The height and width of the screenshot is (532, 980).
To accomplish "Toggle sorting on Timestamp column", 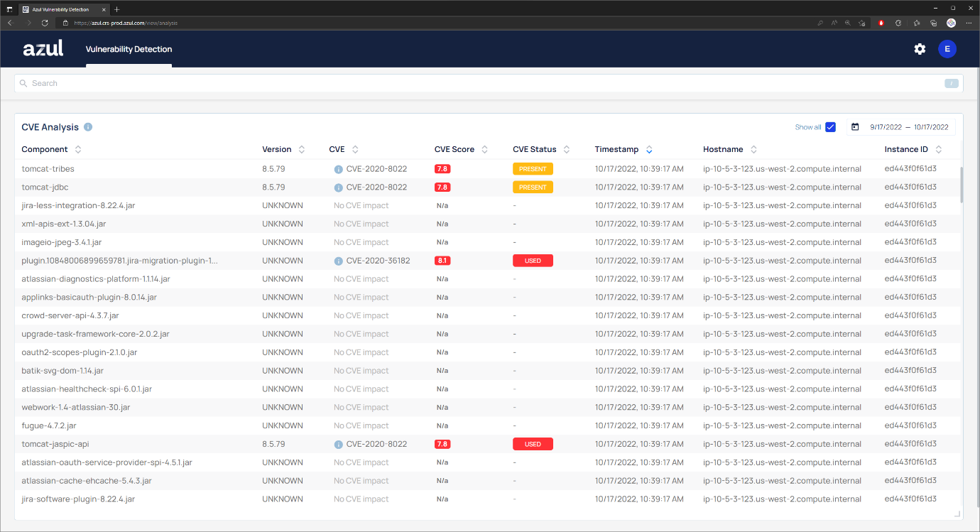I will coord(649,149).
